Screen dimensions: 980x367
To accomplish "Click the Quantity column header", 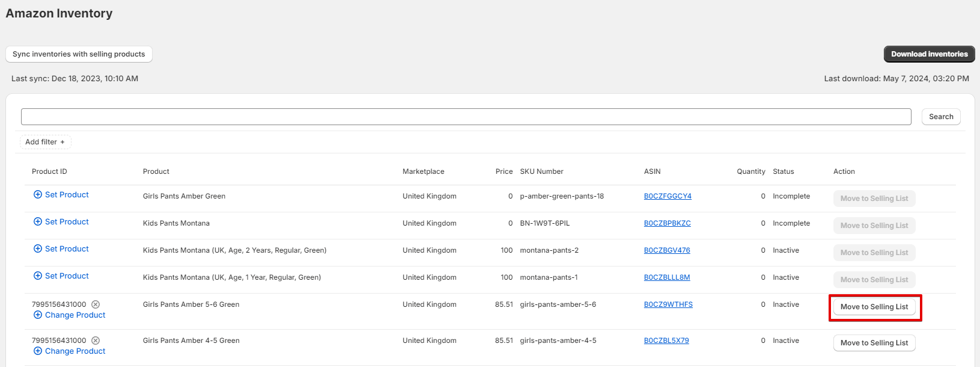I will pos(751,171).
